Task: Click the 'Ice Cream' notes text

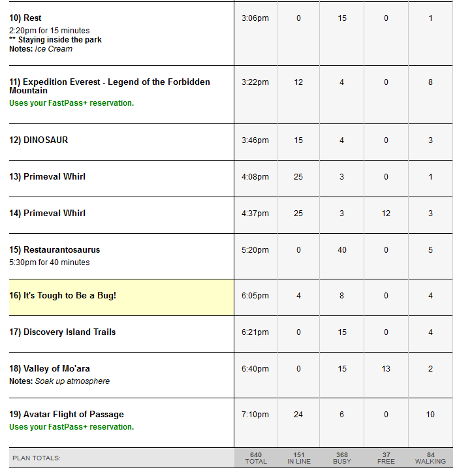Action: 54,49
